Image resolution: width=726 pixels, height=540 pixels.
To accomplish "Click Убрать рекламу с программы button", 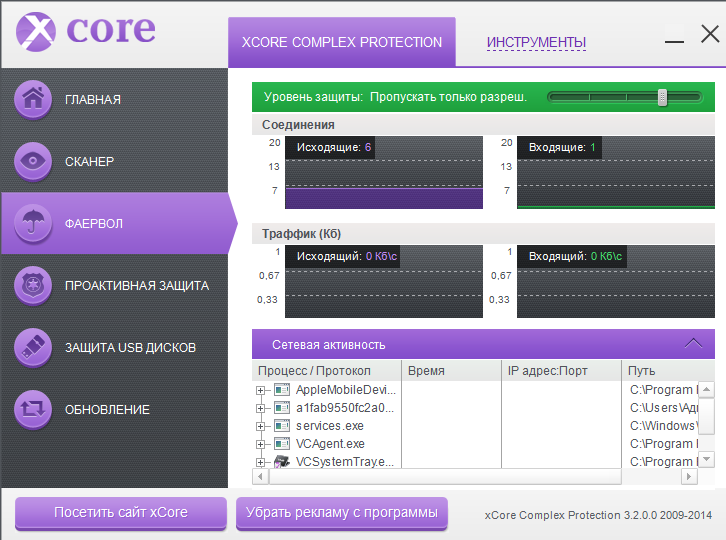I will pyautogui.click(x=342, y=513).
